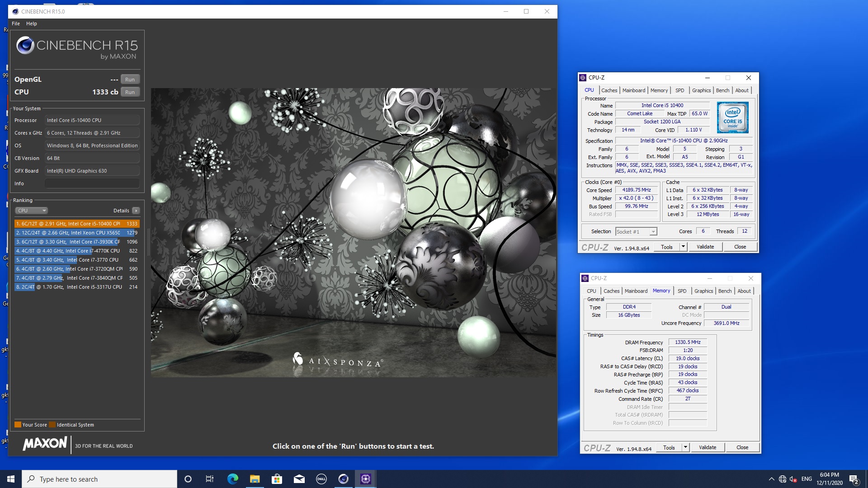Click the MAXON logo at bottom
The image size is (868, 488).
45,444
